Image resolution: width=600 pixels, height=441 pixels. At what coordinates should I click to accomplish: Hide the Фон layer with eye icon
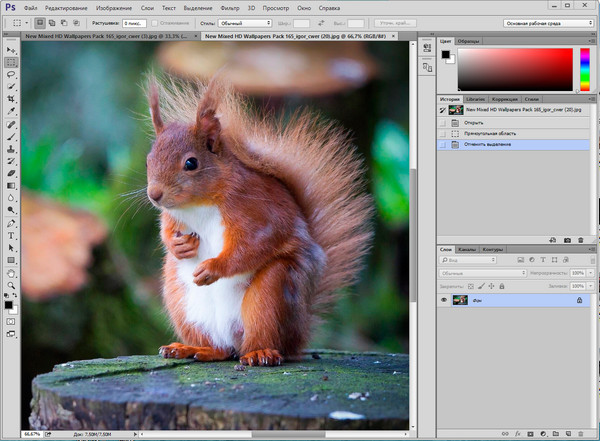pyautogui.click(x=444, y=300)
